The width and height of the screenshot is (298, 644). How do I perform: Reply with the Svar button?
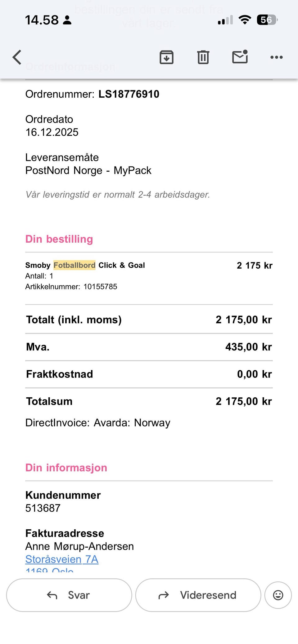[69, 595]
